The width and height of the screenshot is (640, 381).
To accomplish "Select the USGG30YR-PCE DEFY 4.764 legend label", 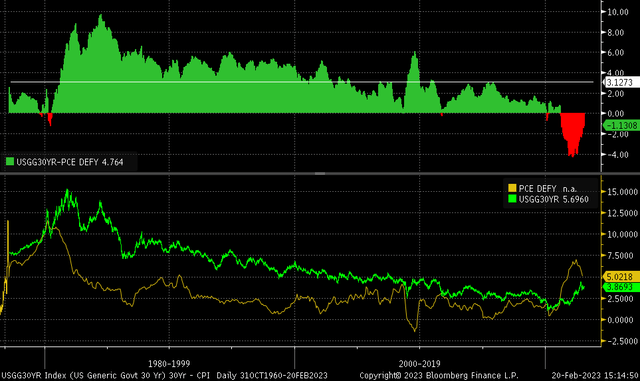I will pos(70,162).
